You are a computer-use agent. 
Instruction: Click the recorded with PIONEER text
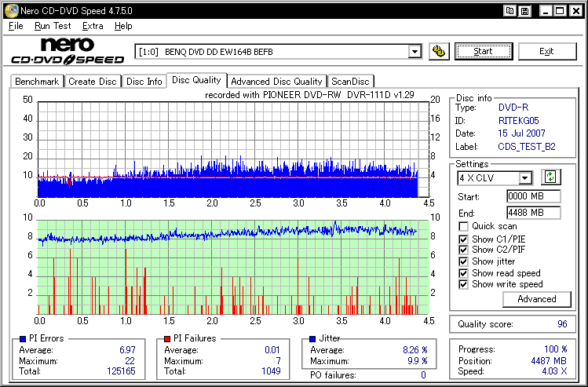(309, 95)
